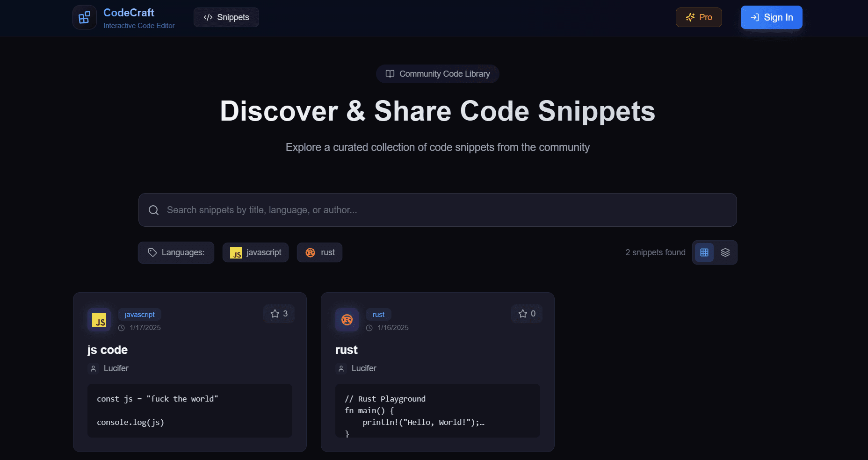Image resolution: width=868 pixels, height=460 pixels.
Task: Click the Languages tag label icon
Action: click(152, 252)
